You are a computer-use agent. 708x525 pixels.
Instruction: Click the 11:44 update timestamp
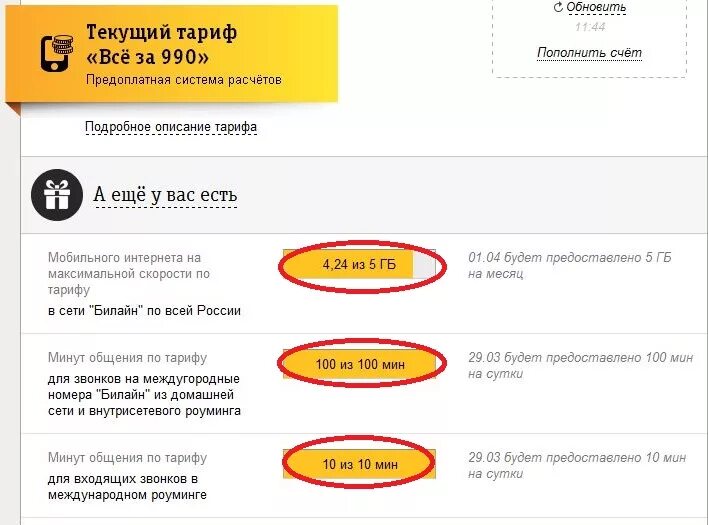tap(589, 27)
